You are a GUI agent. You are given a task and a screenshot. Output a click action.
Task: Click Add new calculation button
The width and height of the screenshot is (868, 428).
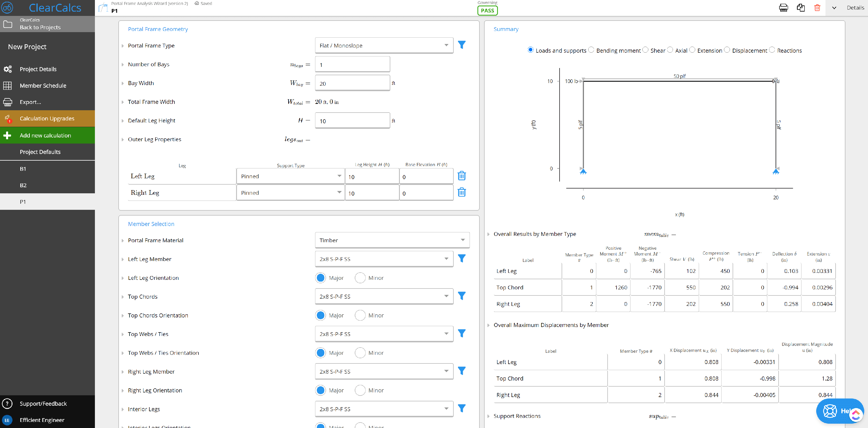[45, 135]
